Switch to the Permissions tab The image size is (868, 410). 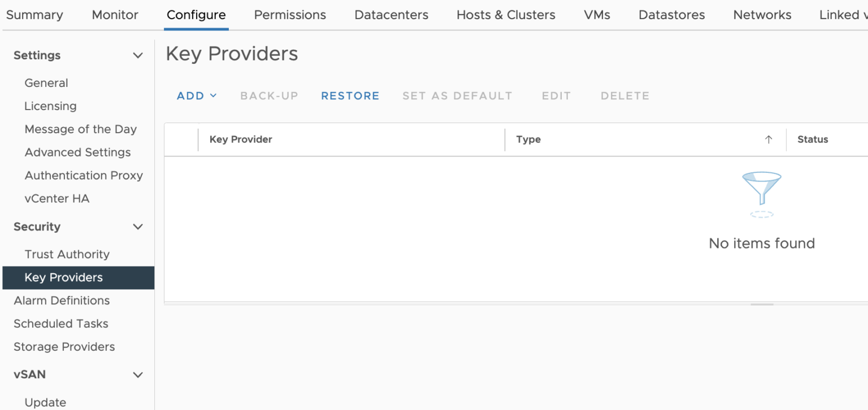click(x=289, y=15)
